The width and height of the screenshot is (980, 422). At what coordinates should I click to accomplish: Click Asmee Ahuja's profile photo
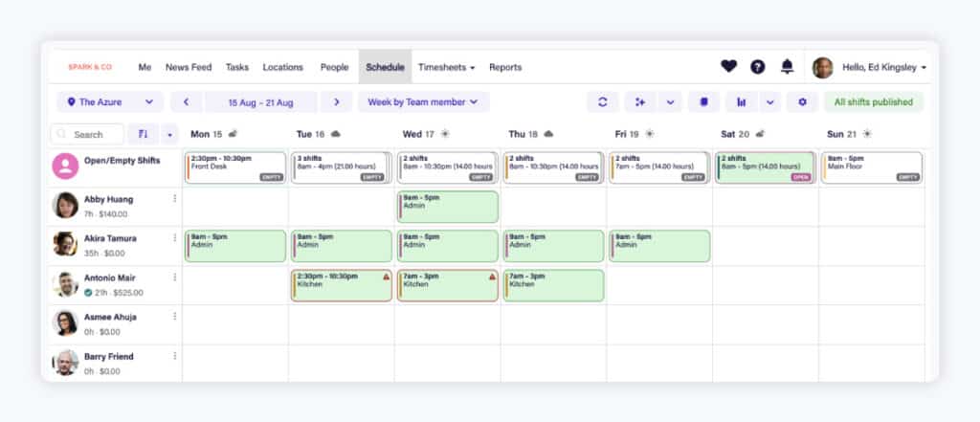[x=66, y=323]
